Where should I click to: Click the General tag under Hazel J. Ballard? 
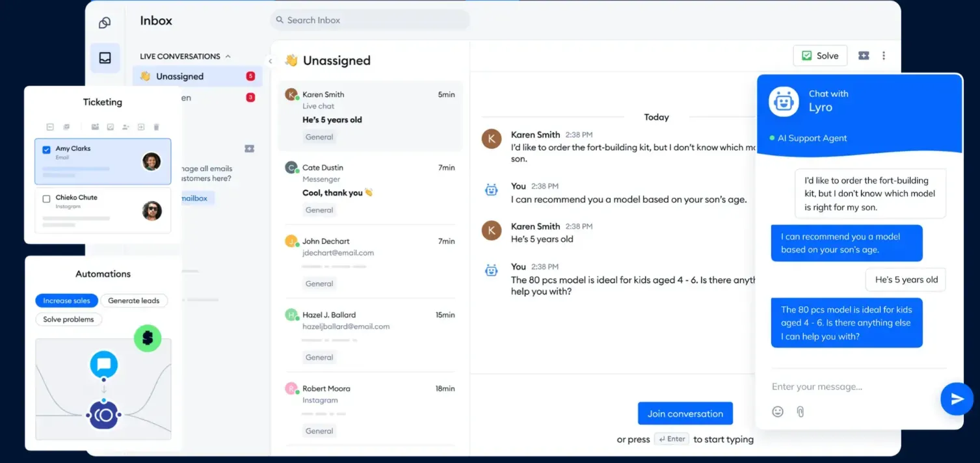(319, 357)
